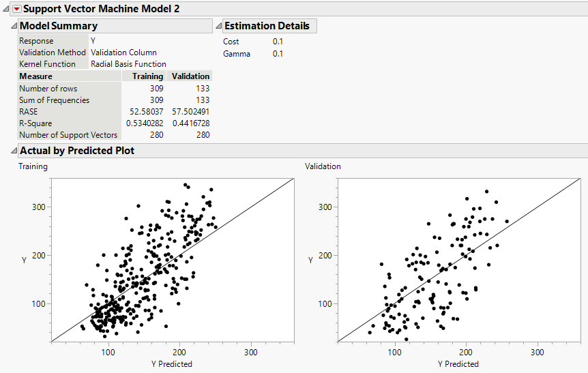588x373 pixels.
Task: Click the Training R-Square value
Action: tap(145, 123)
